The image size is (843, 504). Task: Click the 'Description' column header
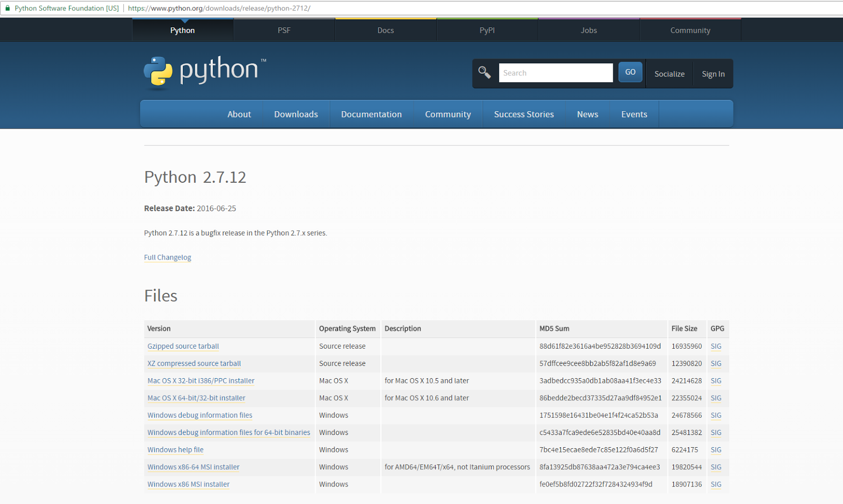point(403,329)
